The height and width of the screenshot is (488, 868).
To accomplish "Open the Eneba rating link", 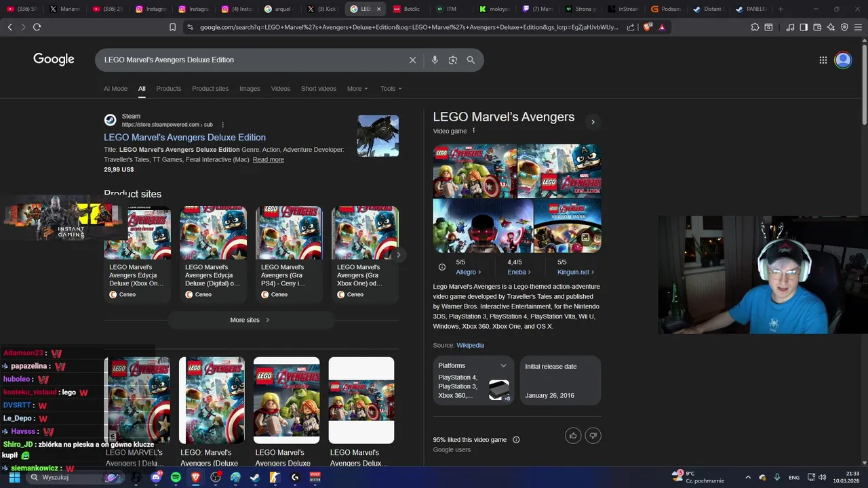I will point(519,272).
